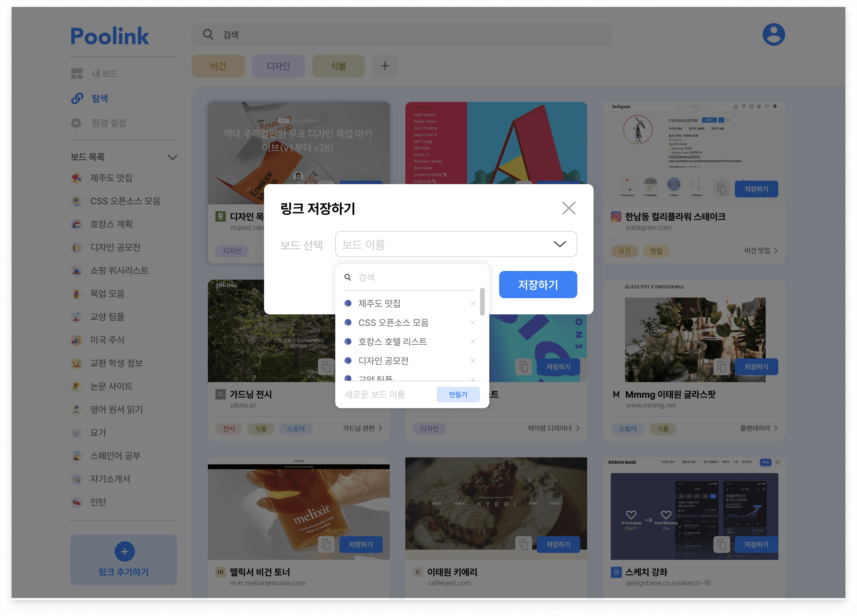Open 내 보드 from the sidebar
The height and width of the screenshot is (616, 857).
[105, 73]
